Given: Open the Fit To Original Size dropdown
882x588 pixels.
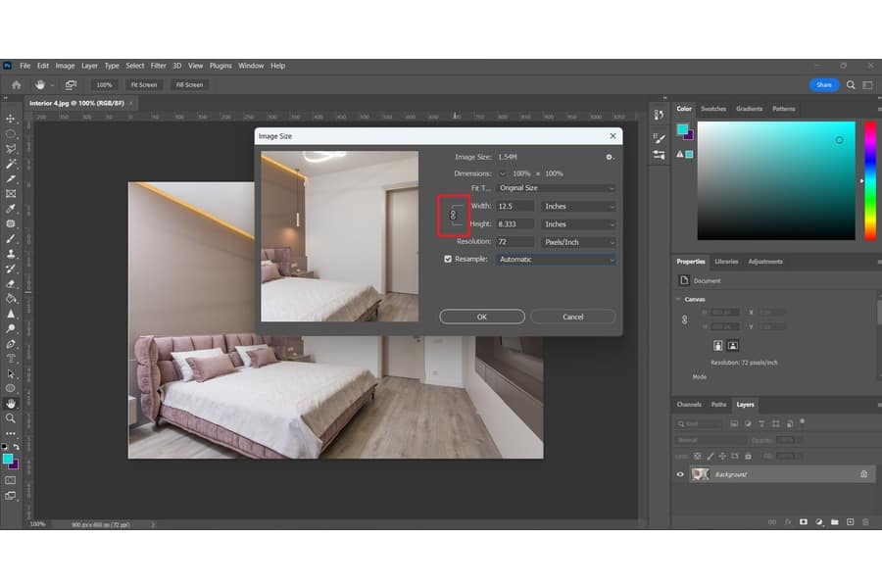Looking at the screenshot, I should [x=556, y=188].
